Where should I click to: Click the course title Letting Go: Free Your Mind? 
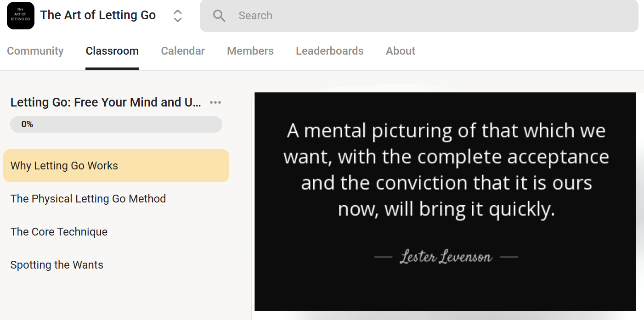pyautogui.click(x=106, y=102)
